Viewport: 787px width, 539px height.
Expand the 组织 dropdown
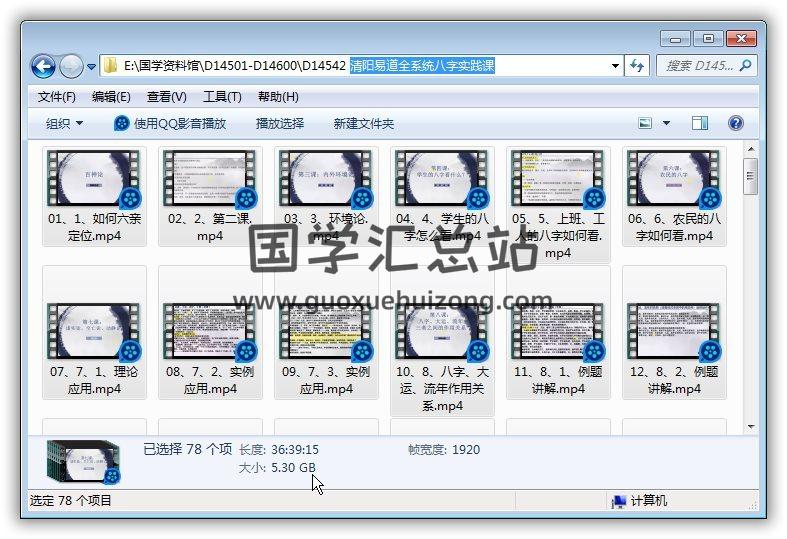[64, 123]
